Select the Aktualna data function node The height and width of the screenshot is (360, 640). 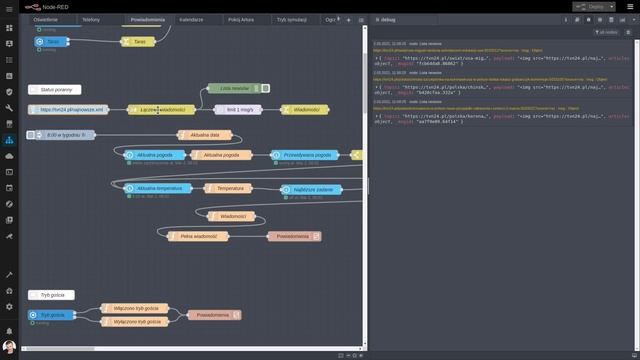point(205,135)
